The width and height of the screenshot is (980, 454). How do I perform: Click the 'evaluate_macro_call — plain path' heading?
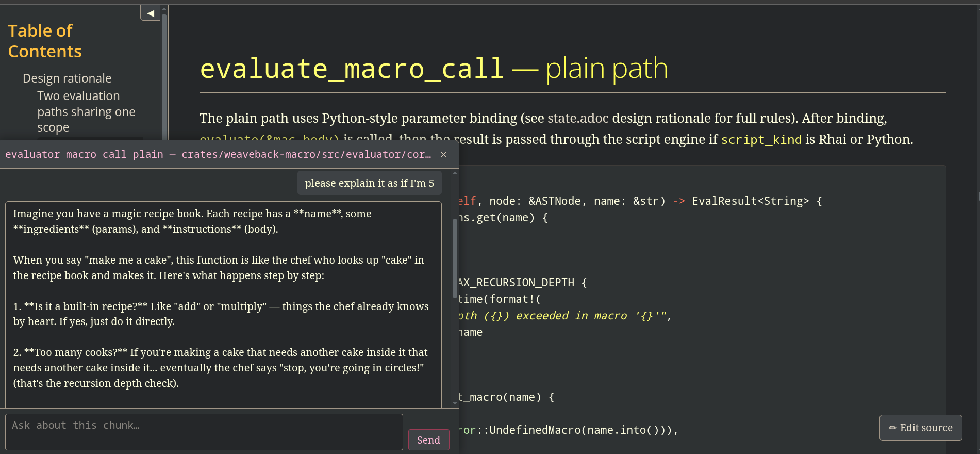(434, 68)
